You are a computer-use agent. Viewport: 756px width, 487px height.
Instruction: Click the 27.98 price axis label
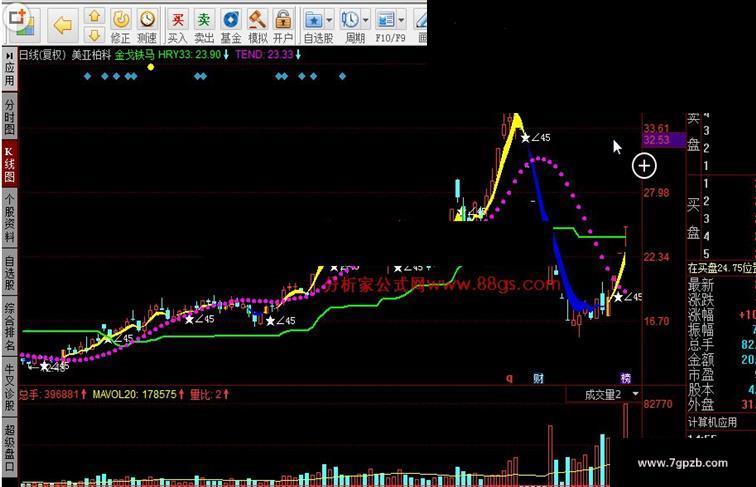click(x=656, y=193)
